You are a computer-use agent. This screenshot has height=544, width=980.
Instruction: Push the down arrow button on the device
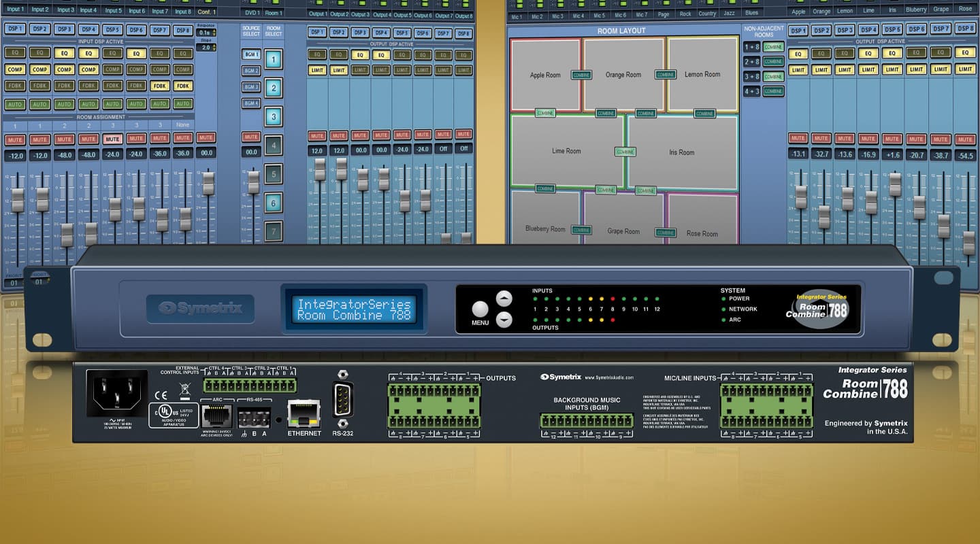504,319
